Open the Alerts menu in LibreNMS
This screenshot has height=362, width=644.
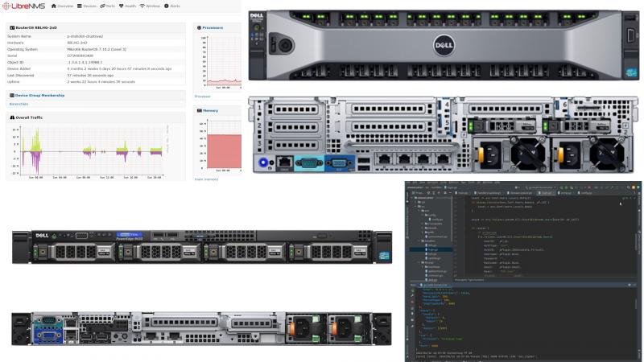coord(172,6)
